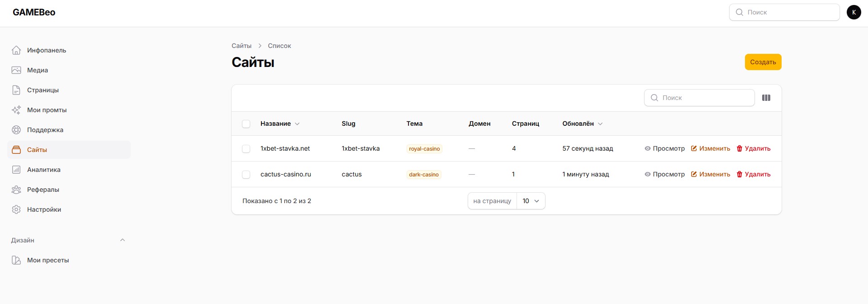This screenshot has width=868, height=304.
Task: Focus the table Поиск search field
Action: (x=699, y=98)
